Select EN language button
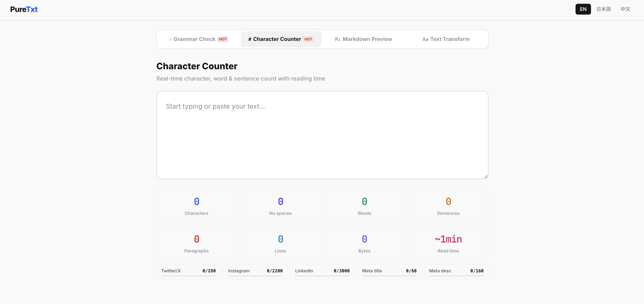 (583, 9)
